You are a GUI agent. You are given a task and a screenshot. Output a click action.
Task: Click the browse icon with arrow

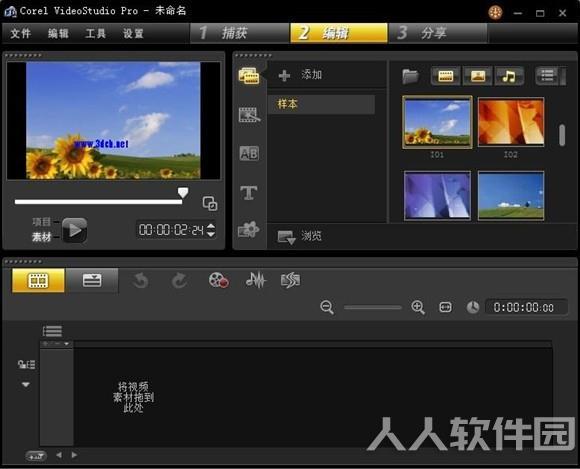[287, 237]
